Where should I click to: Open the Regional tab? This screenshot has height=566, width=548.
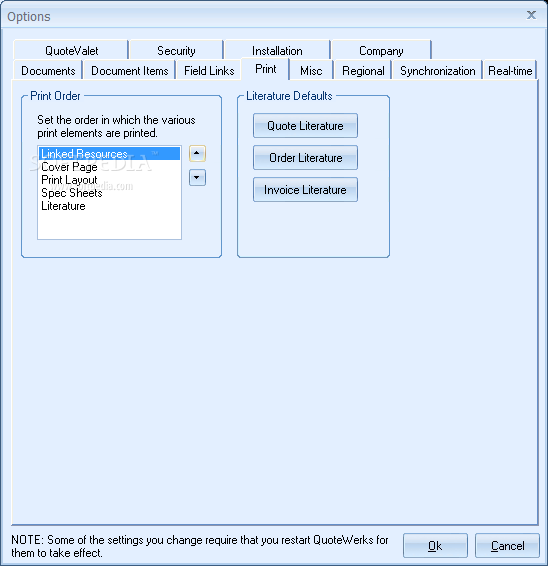pos(363,70)
